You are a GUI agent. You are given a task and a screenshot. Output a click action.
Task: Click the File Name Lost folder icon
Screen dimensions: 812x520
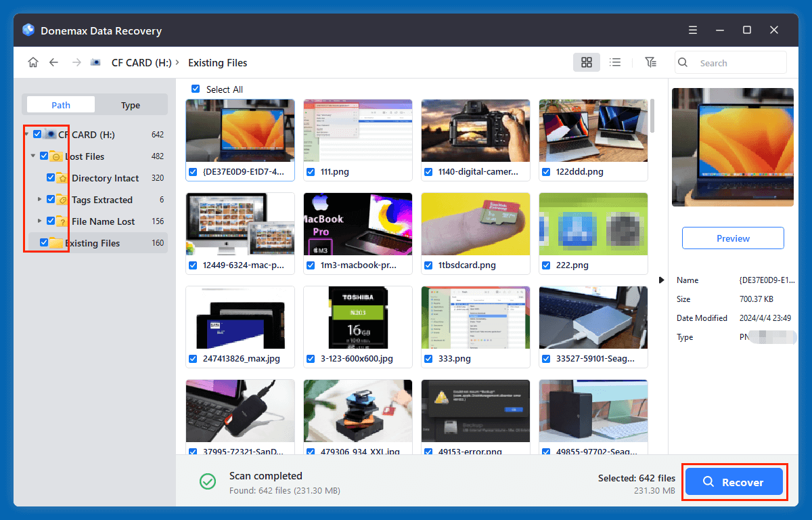click(x=62, y=221)
